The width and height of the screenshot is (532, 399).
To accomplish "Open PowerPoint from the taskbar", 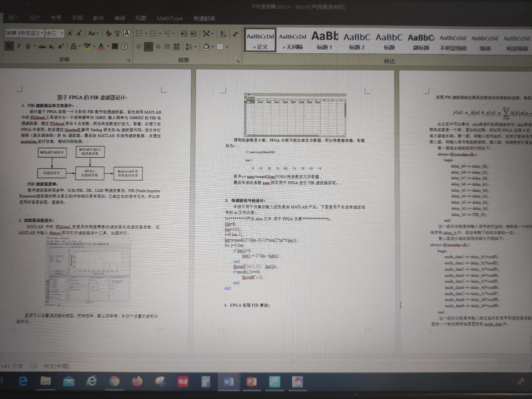I will [x=252, y=382].
